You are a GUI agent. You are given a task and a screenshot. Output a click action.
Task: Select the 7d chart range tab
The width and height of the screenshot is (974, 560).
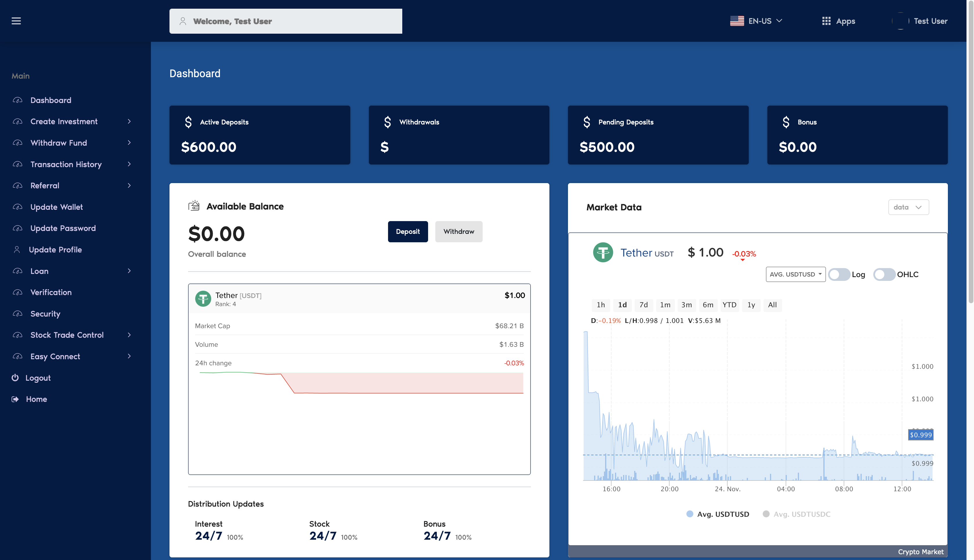643,305
